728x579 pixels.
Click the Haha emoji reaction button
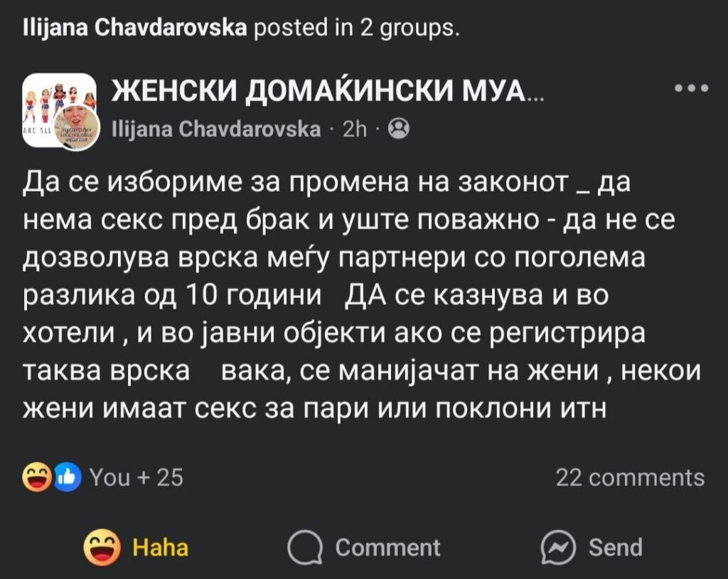(x=100, y=547)
